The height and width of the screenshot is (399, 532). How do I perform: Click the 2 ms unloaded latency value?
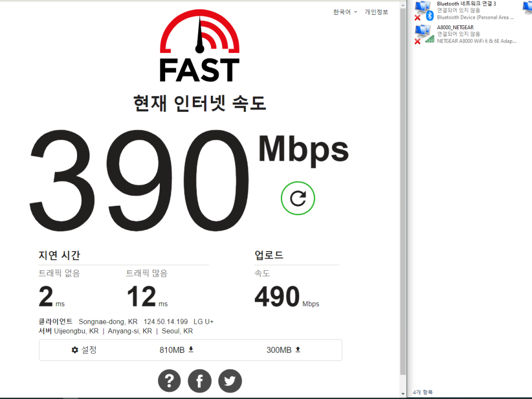(x=46, y=297)
